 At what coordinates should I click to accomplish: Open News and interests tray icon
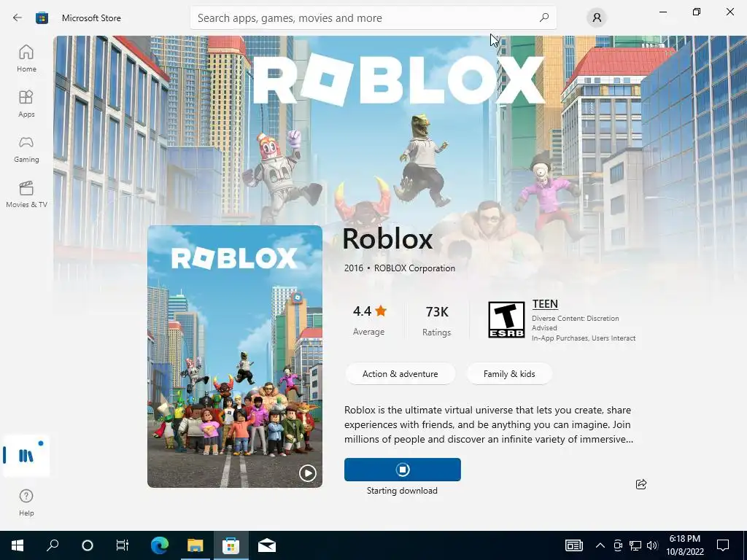coord(573,545)
